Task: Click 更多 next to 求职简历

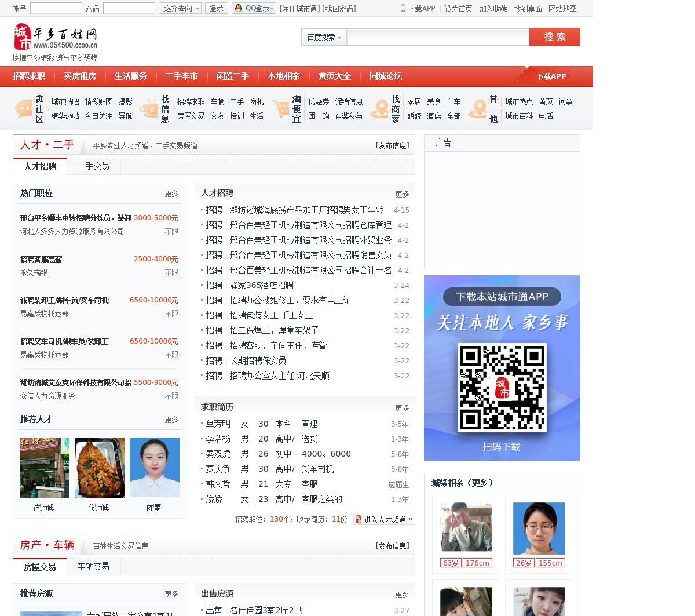Action: (402, 408)
